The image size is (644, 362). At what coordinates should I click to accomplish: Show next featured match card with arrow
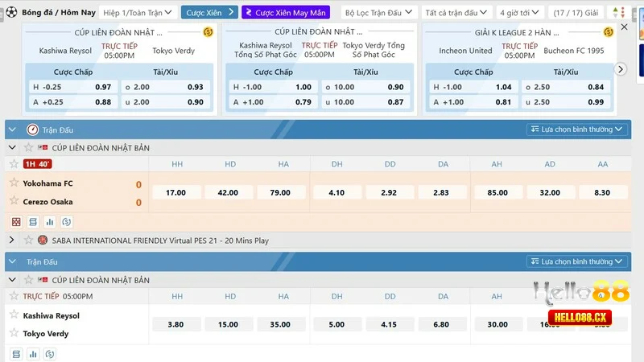621,69
